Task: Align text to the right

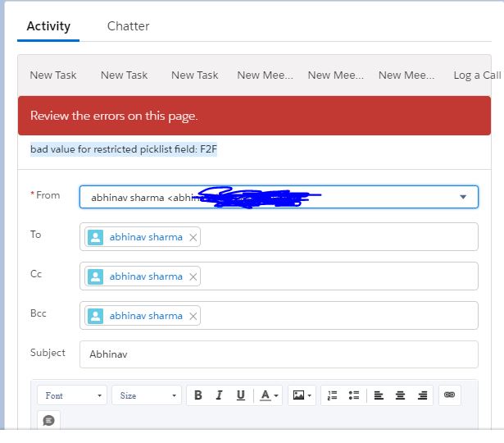Action: pyautogui.click(x=422, y=395)
